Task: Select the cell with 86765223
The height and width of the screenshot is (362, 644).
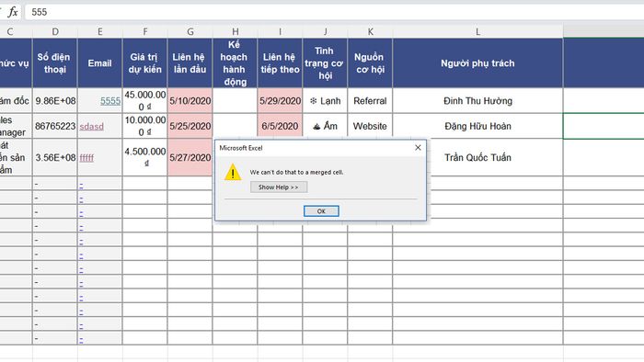Action: pyautogui.click(x=54, y=126)
